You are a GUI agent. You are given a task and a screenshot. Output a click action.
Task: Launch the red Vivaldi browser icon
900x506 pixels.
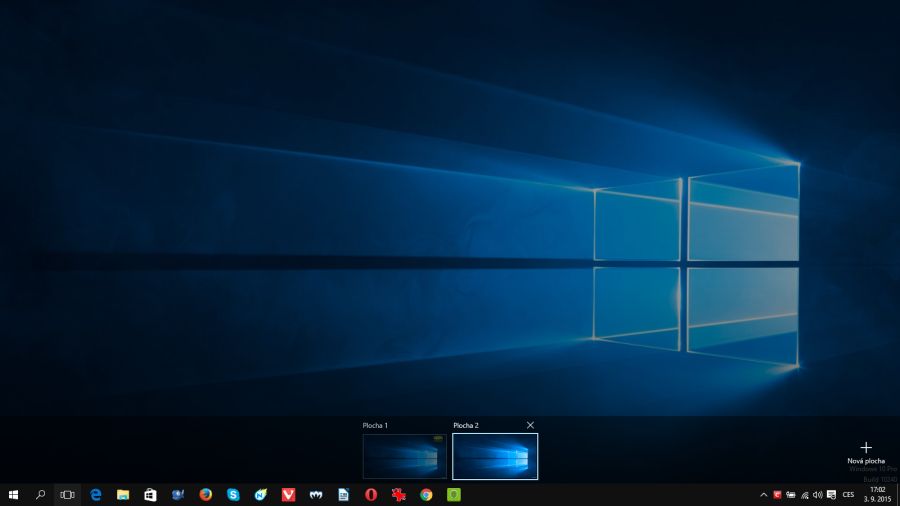coord(288,495)
